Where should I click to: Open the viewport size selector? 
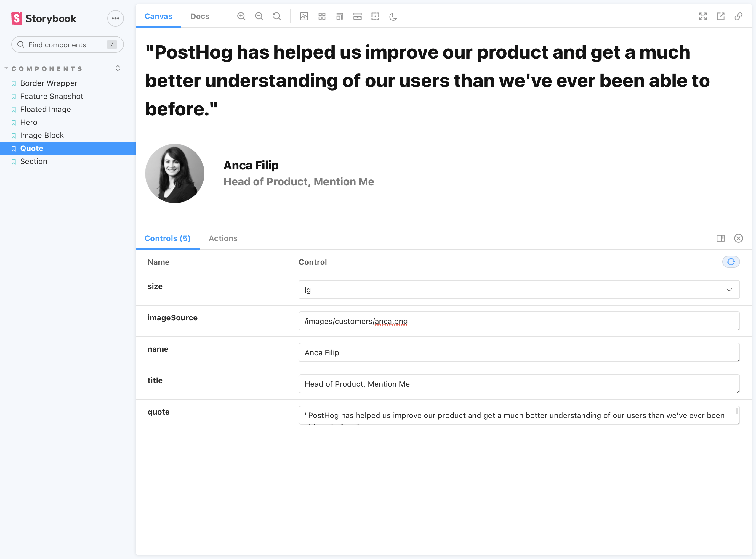(339, 16)
